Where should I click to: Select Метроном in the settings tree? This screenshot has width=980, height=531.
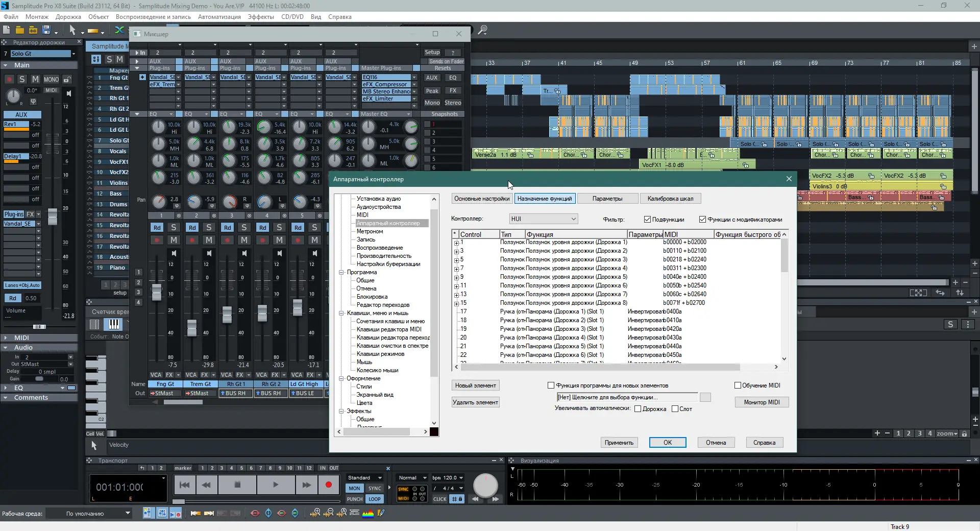[370, 231]
